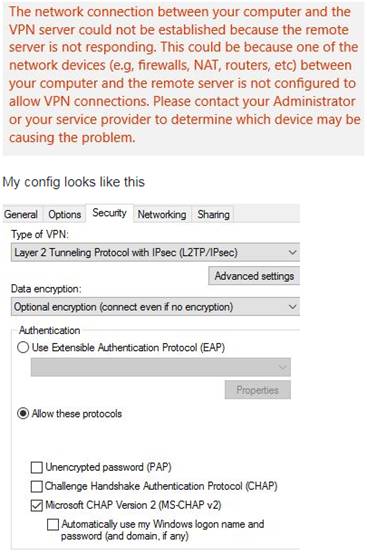Open the Sharing tab

[x=213, y=214]
